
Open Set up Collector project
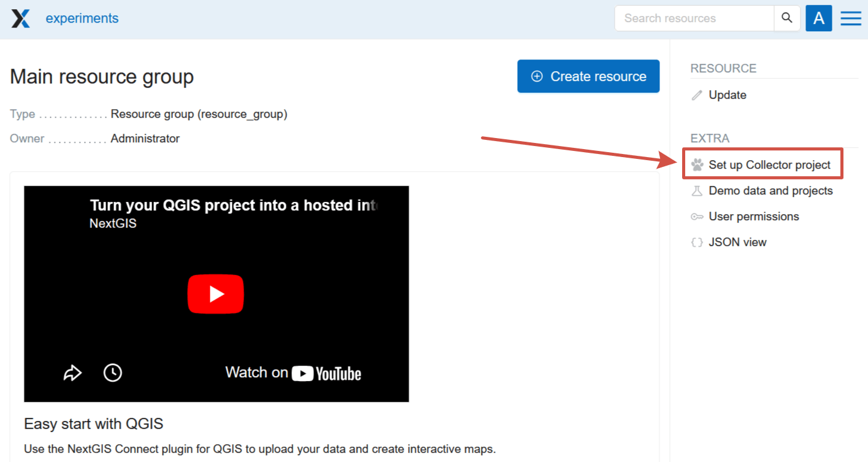[x=769, y=165]
